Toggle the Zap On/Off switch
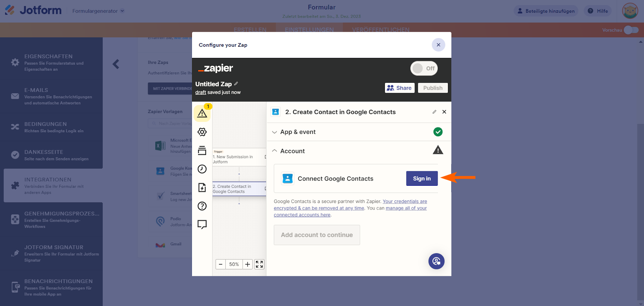Screen dimensions: 644x306 (424, 68)
